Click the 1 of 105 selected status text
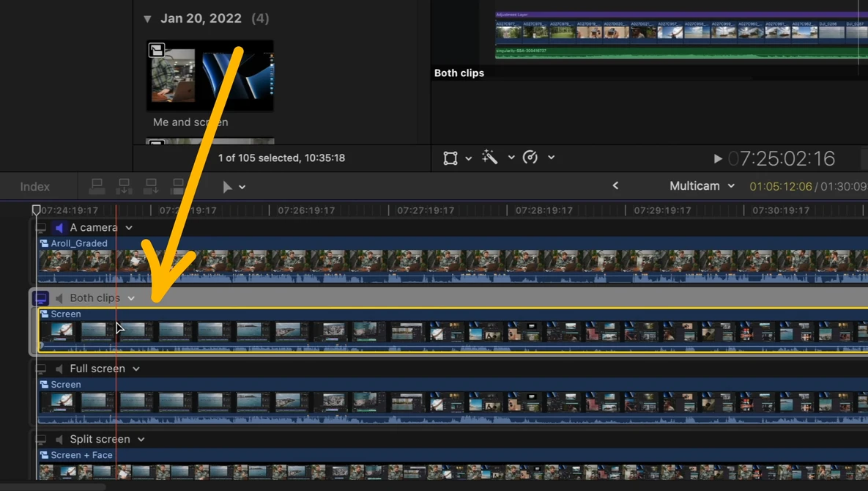Viewport: 868px width, 491px height. tap(281, 158)
